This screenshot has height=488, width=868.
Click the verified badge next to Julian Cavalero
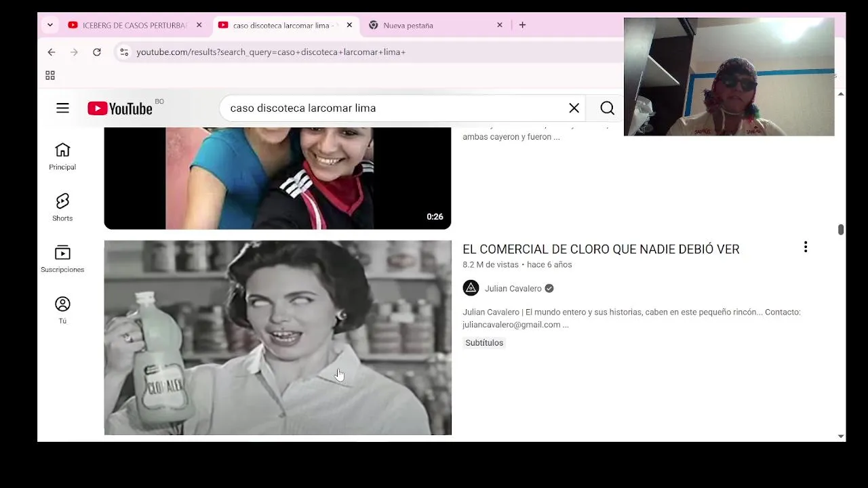(549, 288)
